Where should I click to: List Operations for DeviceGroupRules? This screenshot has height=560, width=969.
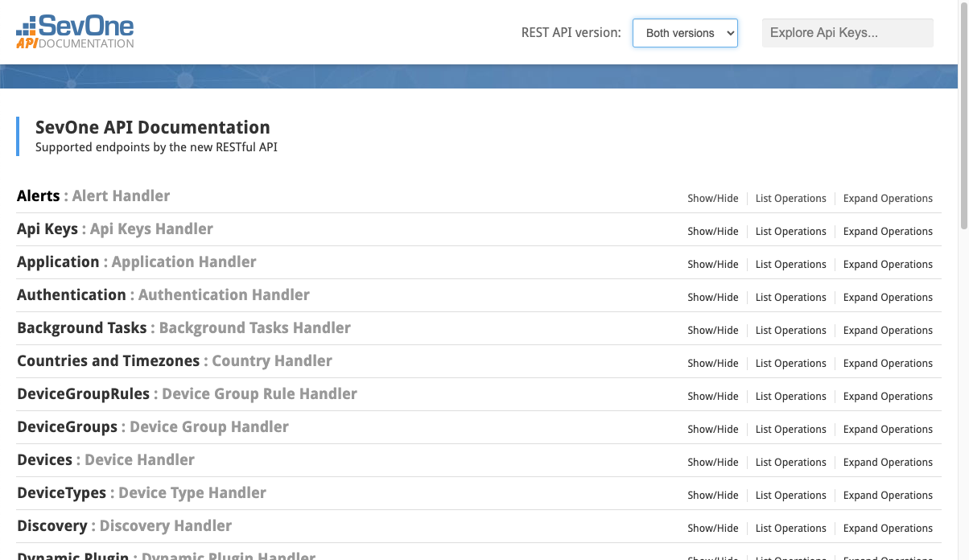(791, 396)
